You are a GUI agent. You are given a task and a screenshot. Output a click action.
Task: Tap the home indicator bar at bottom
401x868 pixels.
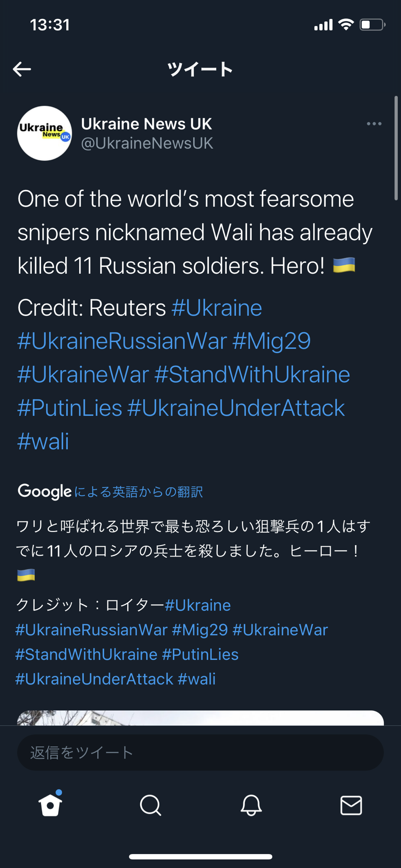click(x=200, y=857)
